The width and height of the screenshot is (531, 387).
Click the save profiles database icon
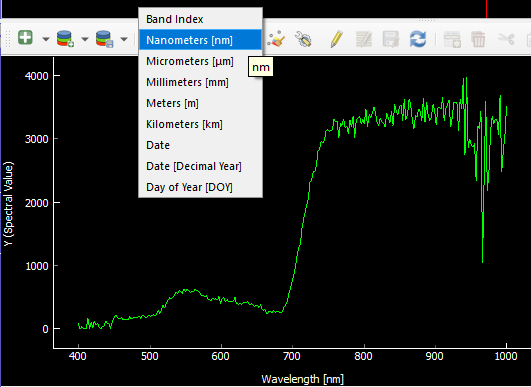click(104, 39)
